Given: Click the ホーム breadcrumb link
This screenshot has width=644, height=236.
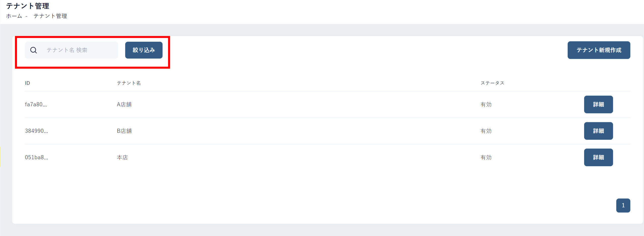Looking at the screenshot, I should tap(14, 16).
